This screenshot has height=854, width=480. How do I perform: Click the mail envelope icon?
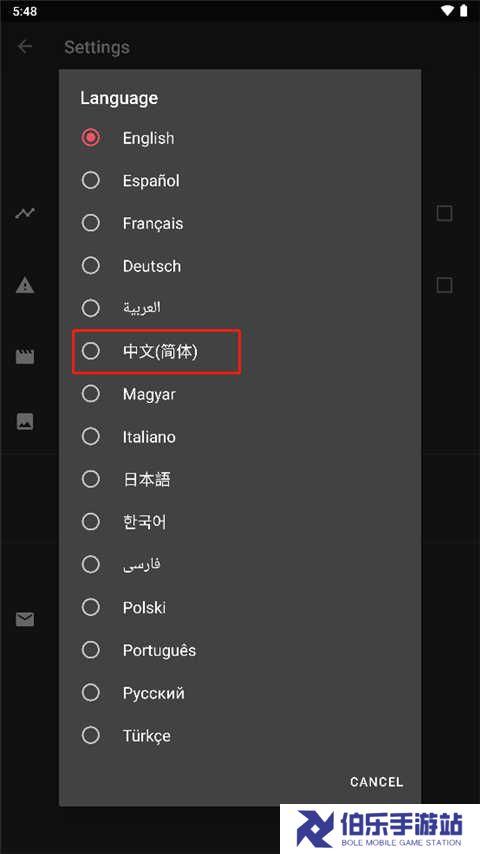click(25, 619)
